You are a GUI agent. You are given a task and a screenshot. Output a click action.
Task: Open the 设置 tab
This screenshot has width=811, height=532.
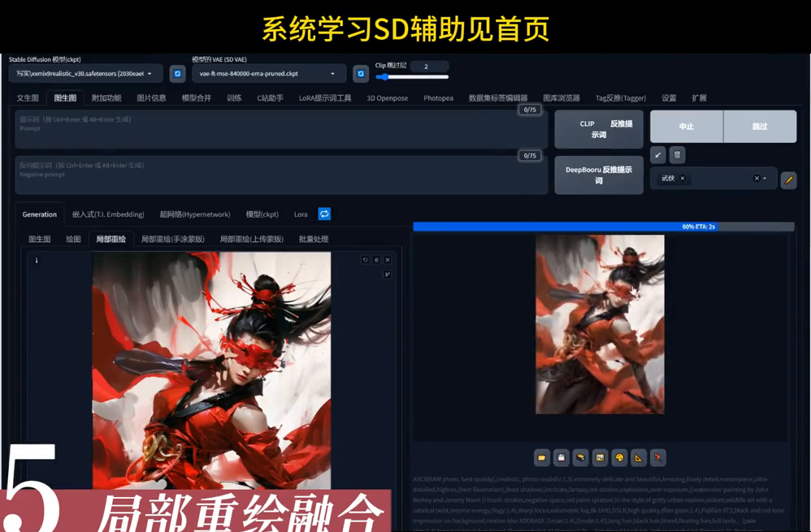click(669, 97)
